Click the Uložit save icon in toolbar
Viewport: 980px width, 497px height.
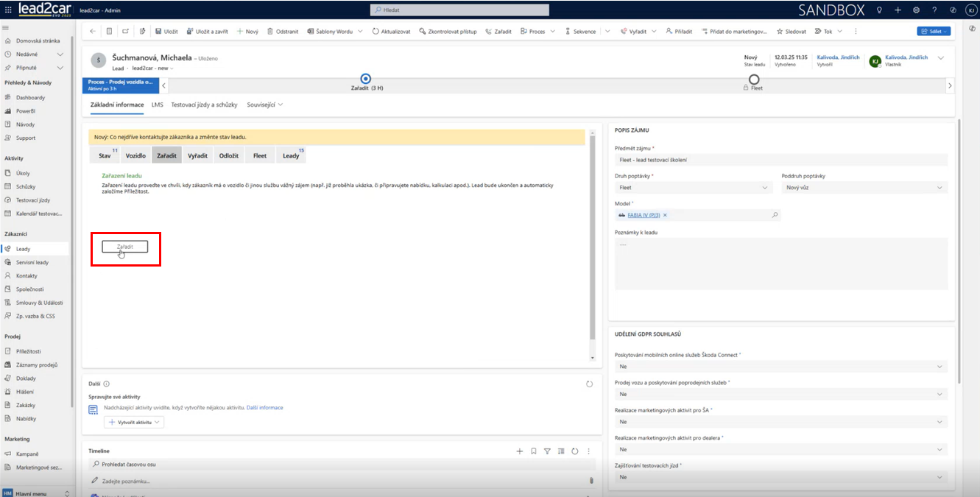click(158, 32)
